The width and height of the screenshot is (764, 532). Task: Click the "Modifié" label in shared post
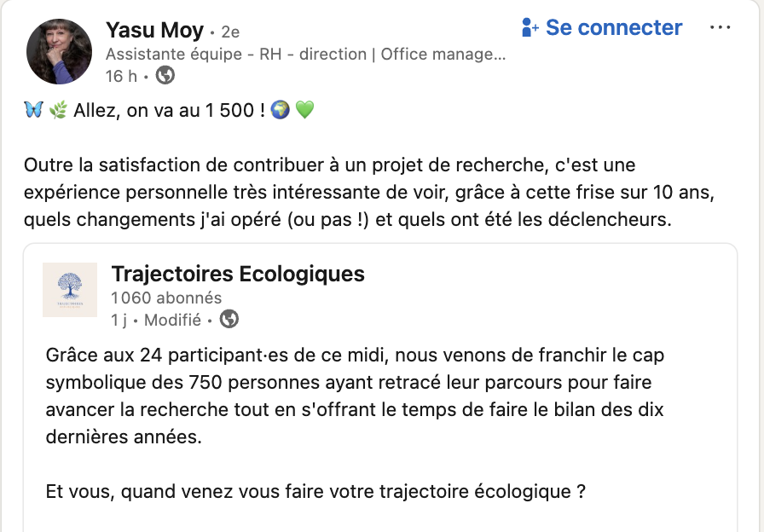172,321
